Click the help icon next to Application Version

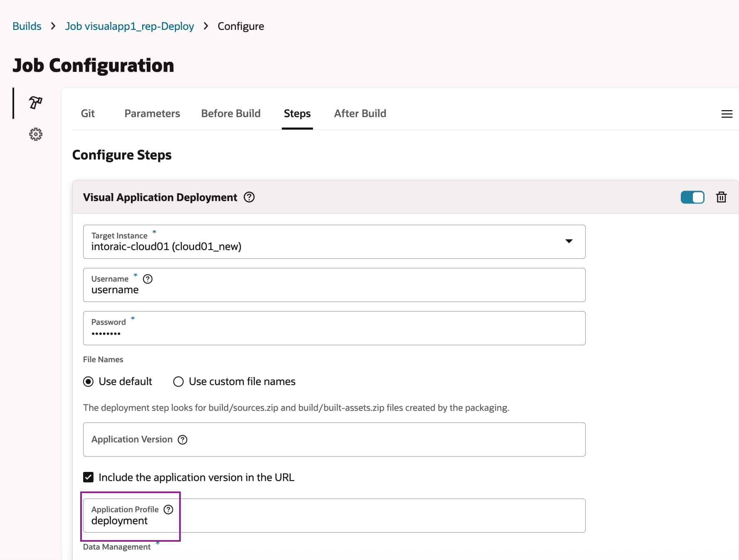click(182, 440)
